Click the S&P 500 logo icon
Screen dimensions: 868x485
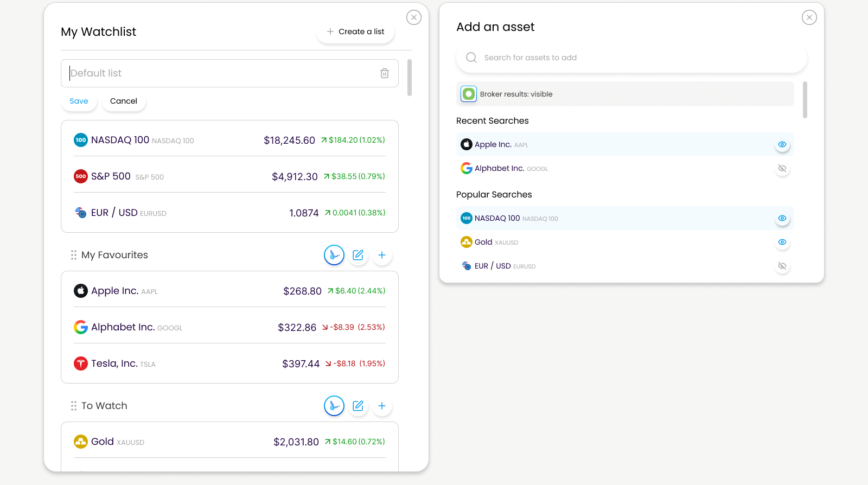[x=81, y=176]
